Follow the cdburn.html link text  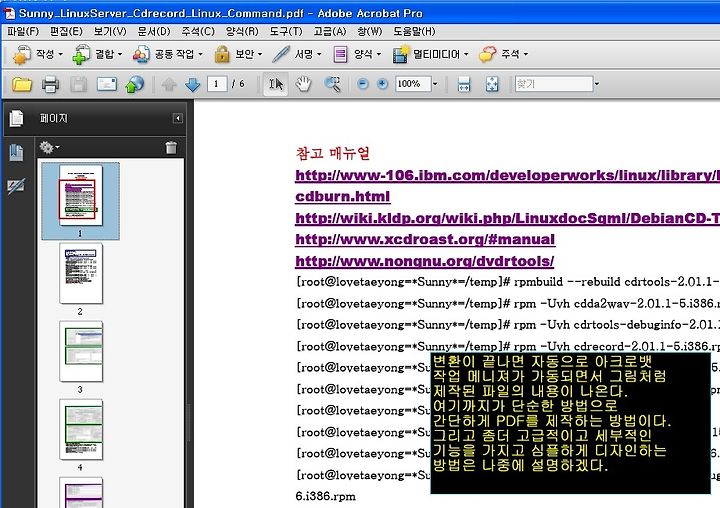click(343, 197)
